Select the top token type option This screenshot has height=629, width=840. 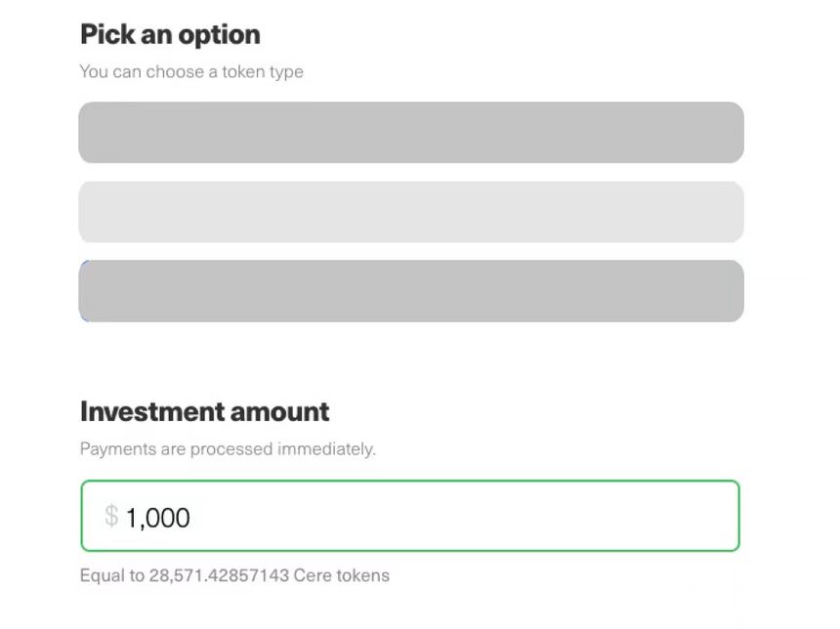coord(410,133)
